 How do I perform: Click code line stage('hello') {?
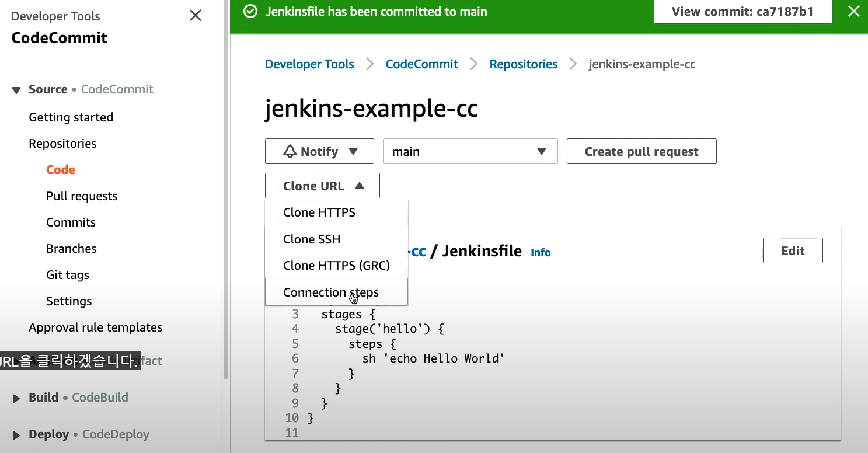[389, 329]
